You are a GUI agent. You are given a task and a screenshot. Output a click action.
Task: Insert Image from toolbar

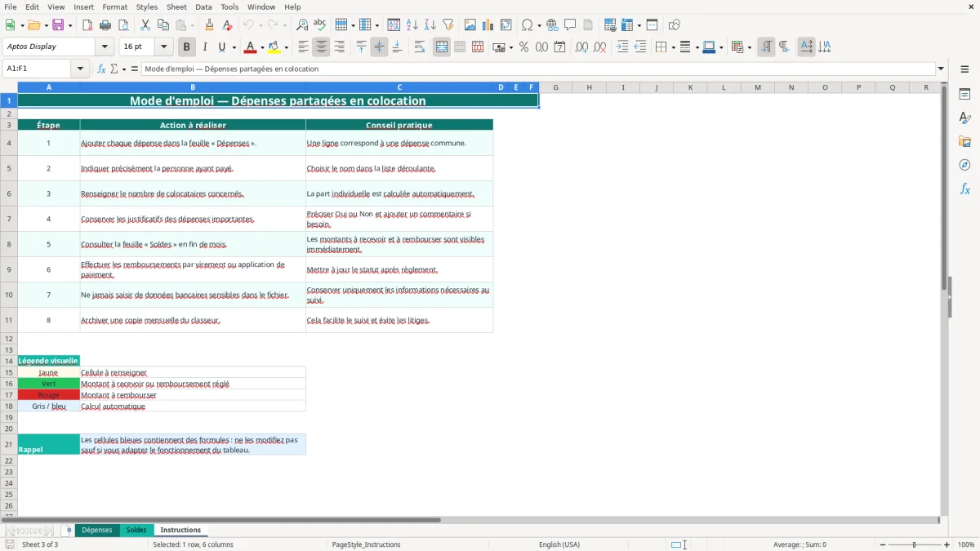click(470, 25)
